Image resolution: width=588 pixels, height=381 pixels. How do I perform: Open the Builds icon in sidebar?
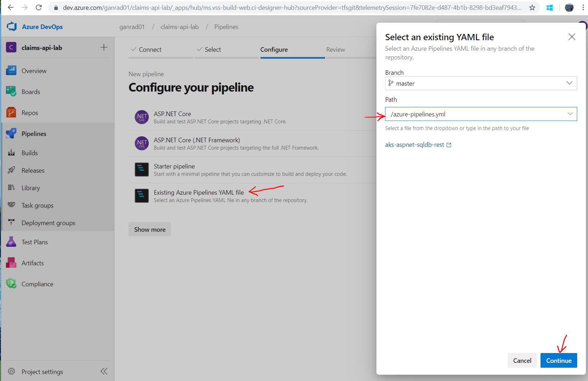(12, 153)
